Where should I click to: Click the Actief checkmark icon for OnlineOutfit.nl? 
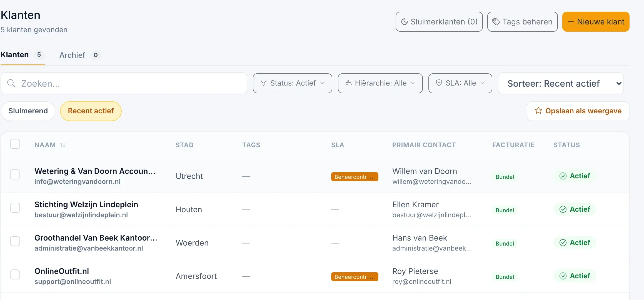tap(563, 276)
